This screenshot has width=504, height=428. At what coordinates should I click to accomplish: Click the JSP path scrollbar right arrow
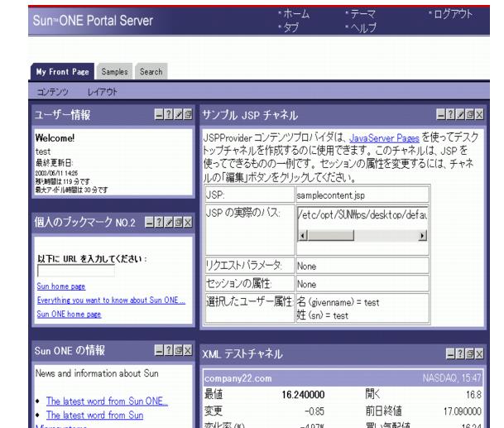click(423, 235)
